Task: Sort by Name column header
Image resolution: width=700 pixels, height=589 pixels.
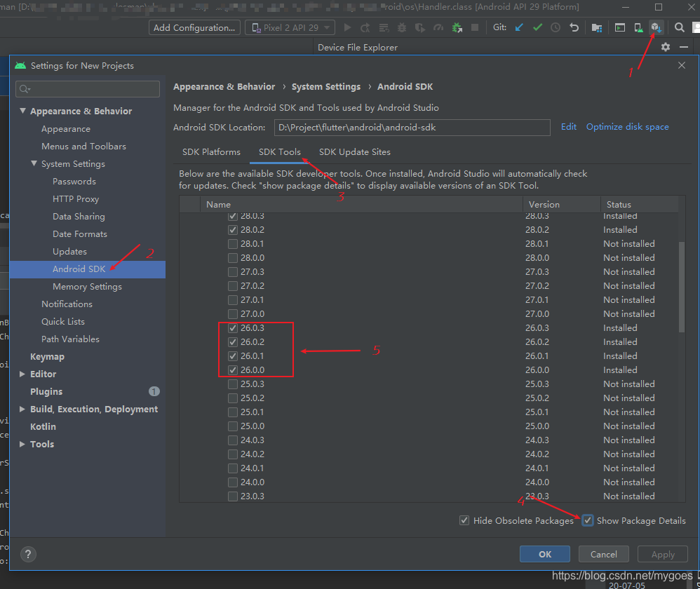Action: coord(361,204)
